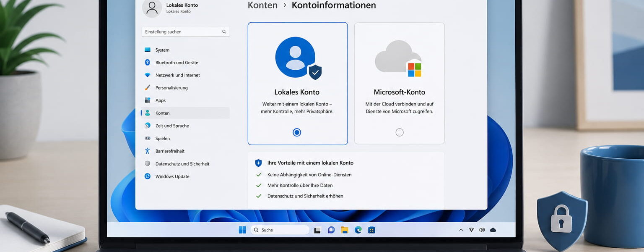Select the Microsoft-Konto radio button
The image size is (644, 252).
tap(400, 132)
